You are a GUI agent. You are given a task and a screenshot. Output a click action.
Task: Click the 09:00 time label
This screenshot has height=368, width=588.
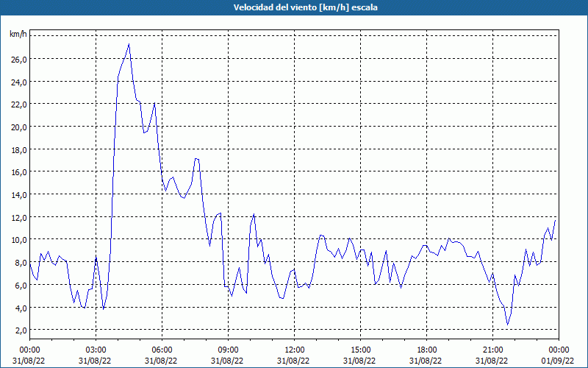[228, 350]
